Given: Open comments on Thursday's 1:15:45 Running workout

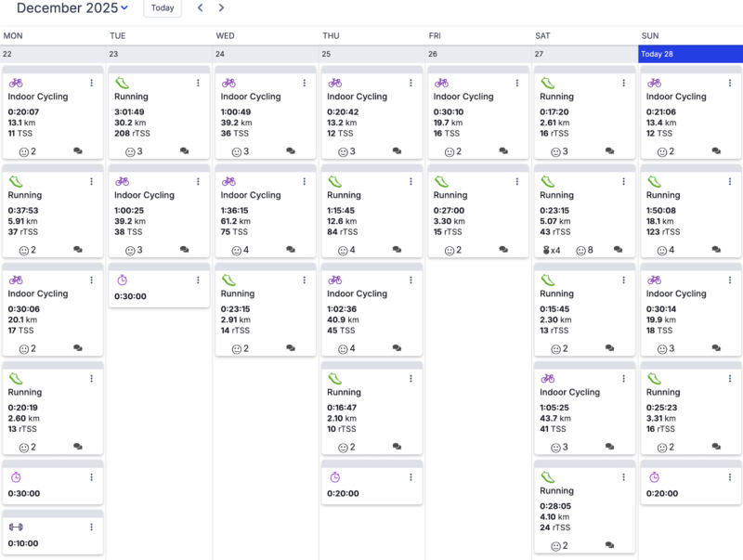Looking at the screenshot, I should point(398,250).
